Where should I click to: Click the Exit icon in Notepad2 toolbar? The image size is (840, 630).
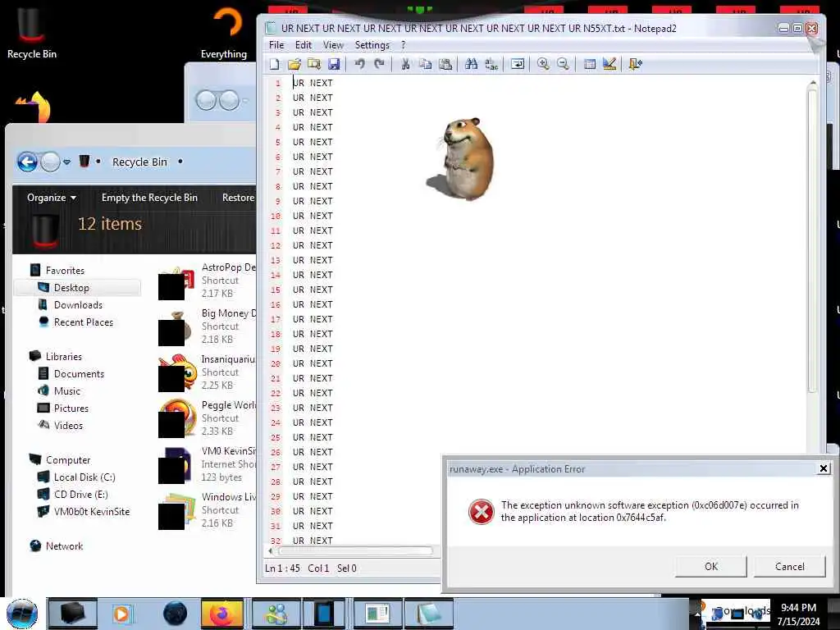pyautogui.click(x=636, y=64)
